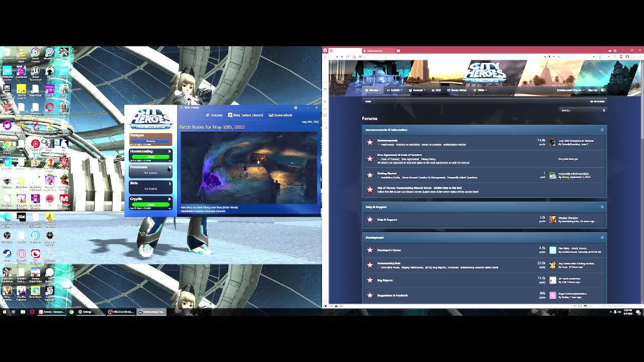Open Chrome icon on taskbar
This screenshot has width=644, height=362.
click(71, 312)
